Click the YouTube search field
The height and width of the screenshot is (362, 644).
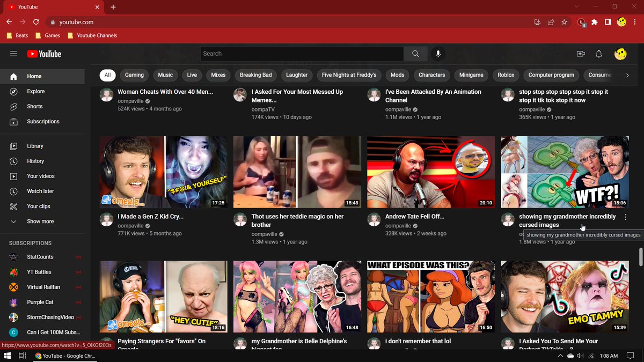302,54
